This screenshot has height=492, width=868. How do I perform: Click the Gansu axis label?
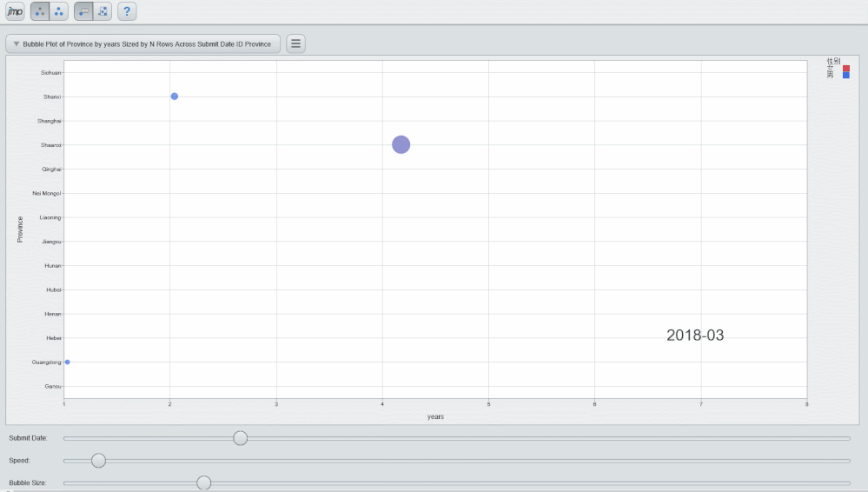(x=53, y=386)
